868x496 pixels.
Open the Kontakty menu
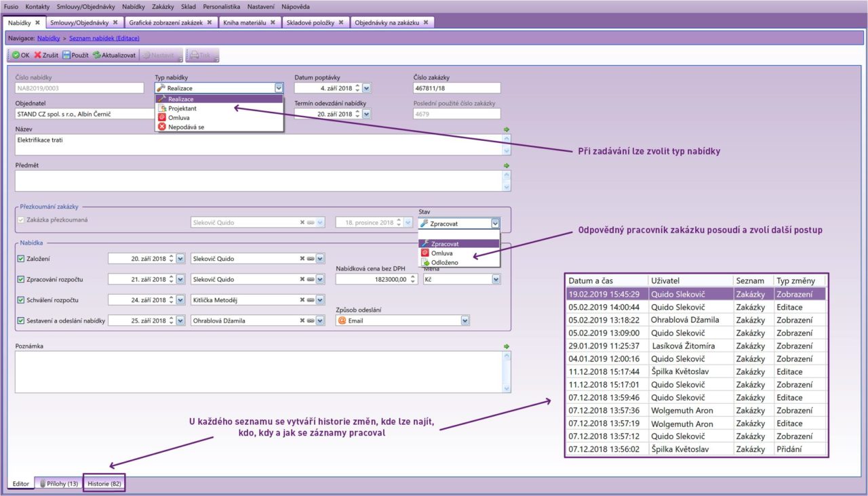[x=38, y=6]
